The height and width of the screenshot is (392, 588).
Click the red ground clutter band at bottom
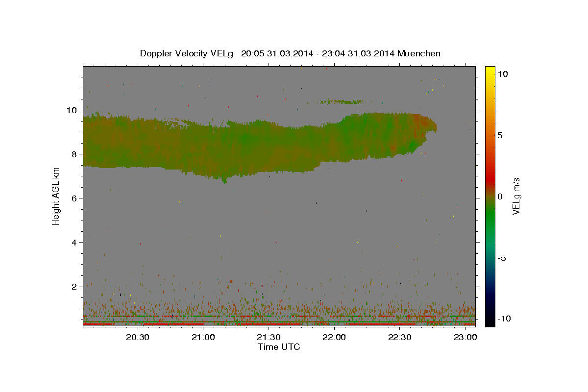[279, 324]
